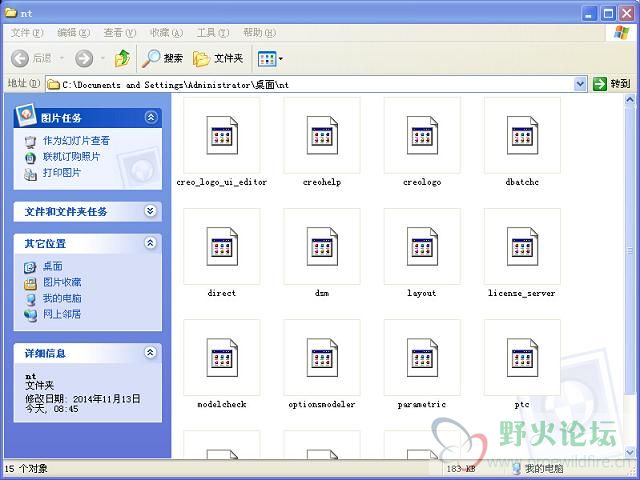Screen dimensions: 640x480
Task: Collapse the 其它位置 panel
Action: point(151,243)
